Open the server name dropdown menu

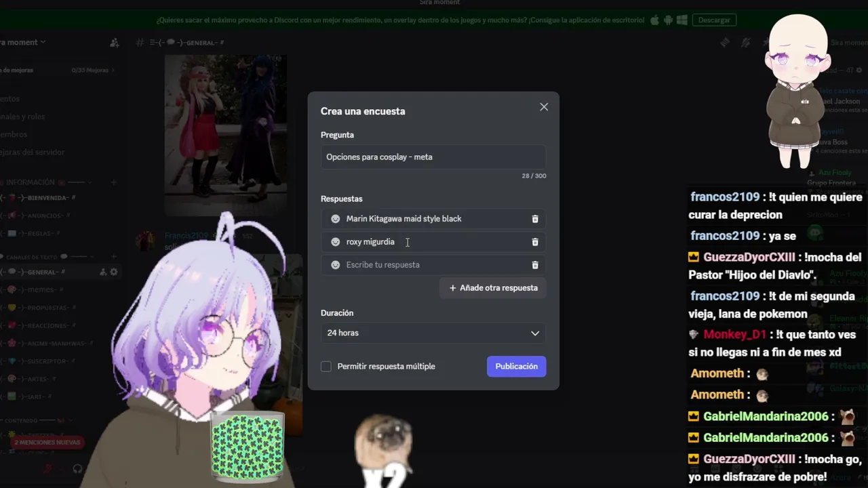pyautogui.click(x=23, y=42)
